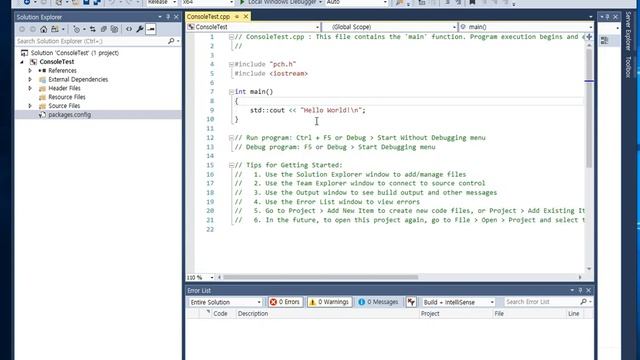This screenshot has width=640, height=360.
Task: Collapse the ConsoleTest project node
Action: pos(22,62)
